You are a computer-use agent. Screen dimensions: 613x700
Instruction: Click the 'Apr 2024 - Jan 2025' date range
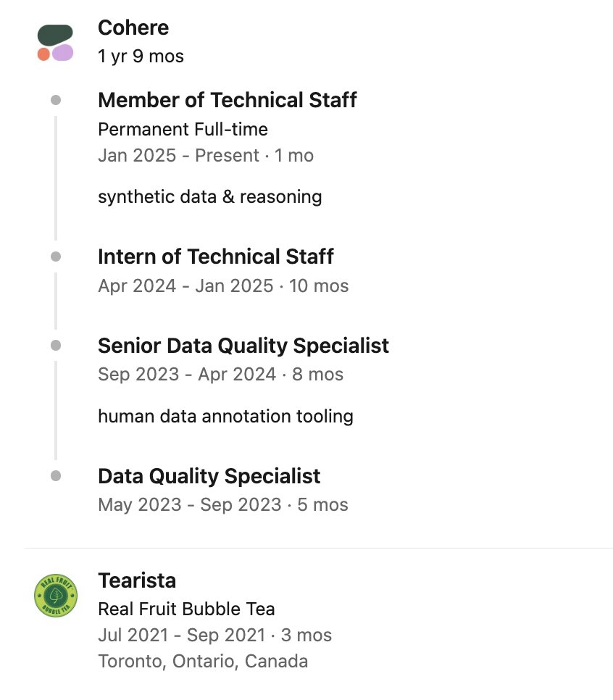185,286
